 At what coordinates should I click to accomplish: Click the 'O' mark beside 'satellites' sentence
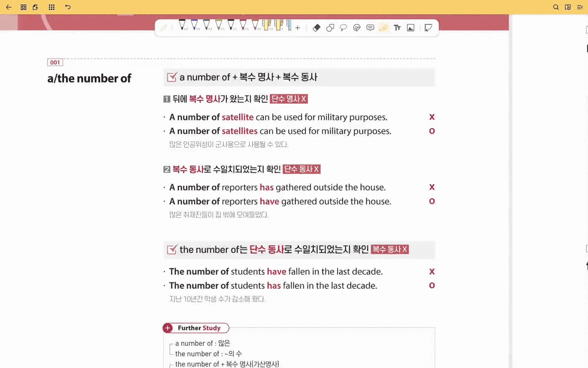click(x=432, y=131)
